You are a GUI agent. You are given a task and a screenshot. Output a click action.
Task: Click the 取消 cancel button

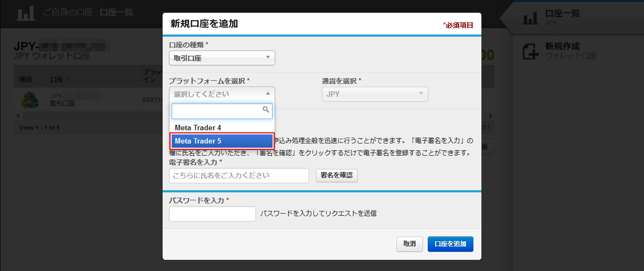click(x=410, y=244)
